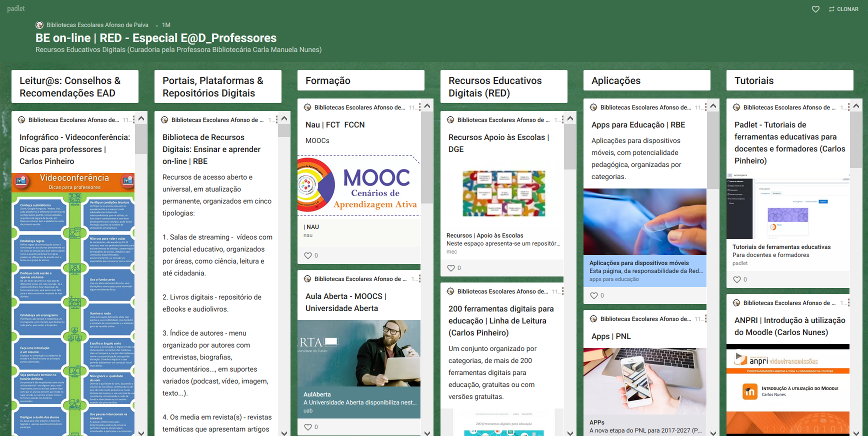Open the AulAberta link preview
The width and height of the screenshot is (868, 436).
point(359,369)
